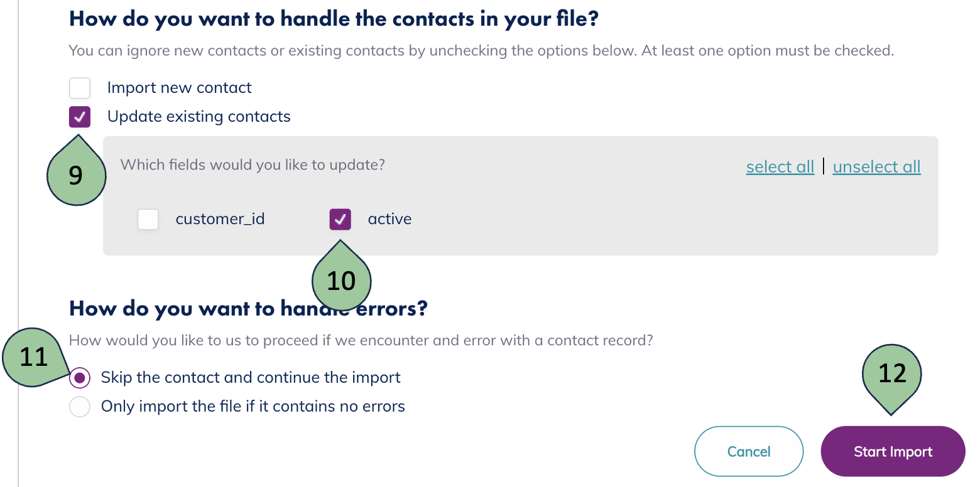Screen dimensions: 980x487
Task: Click the unselect all link
Action: pos(876,166)
